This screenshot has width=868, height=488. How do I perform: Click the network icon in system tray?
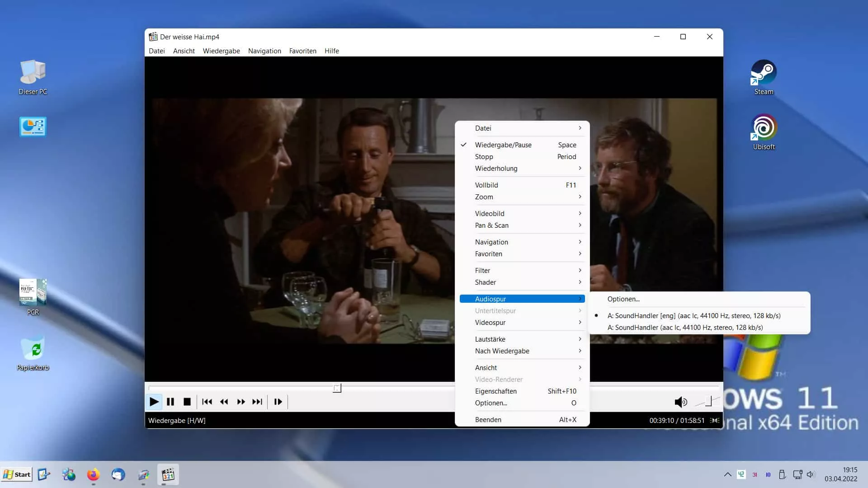(x=797, y=474)
